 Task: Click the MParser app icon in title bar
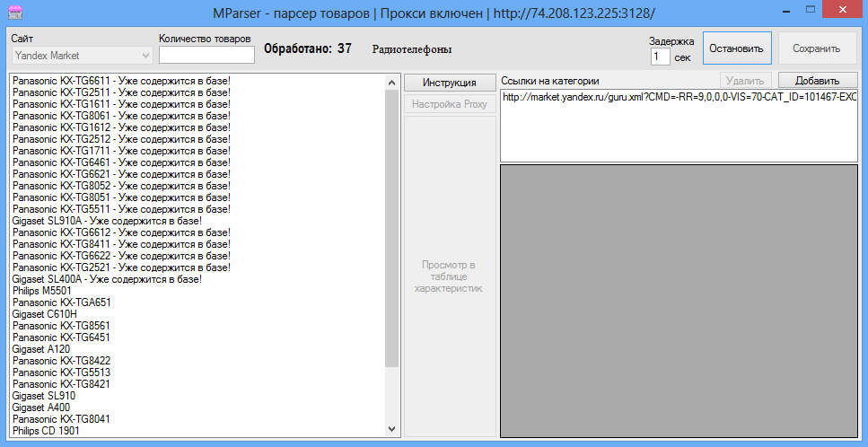(17, 13)
